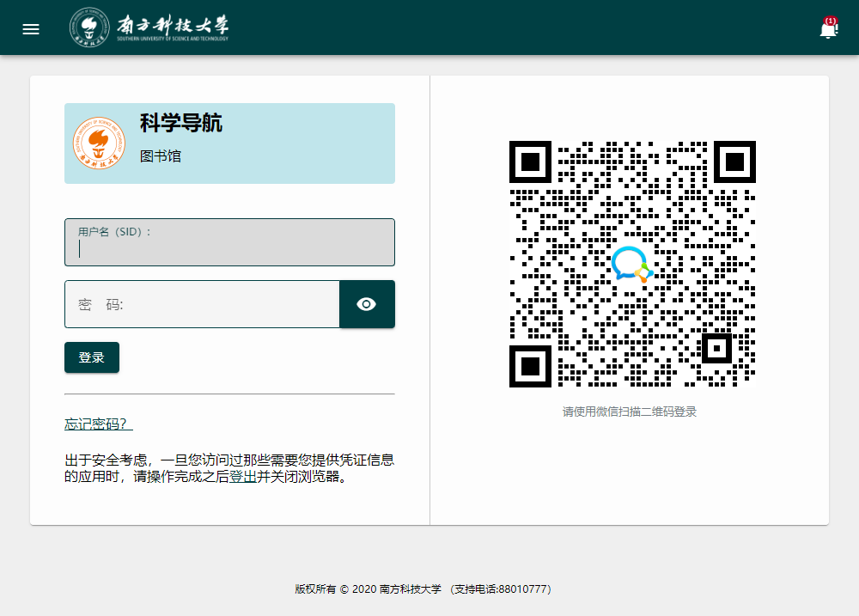This screenshot has height=616, width=859.
Task: Click the orange library torch logo
Action: click(99, 143)
